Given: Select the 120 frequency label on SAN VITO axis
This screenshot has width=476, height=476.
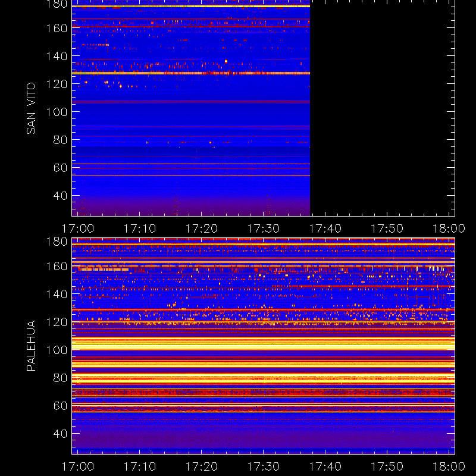Looking at the screenshot, I should tap(57, 84).
